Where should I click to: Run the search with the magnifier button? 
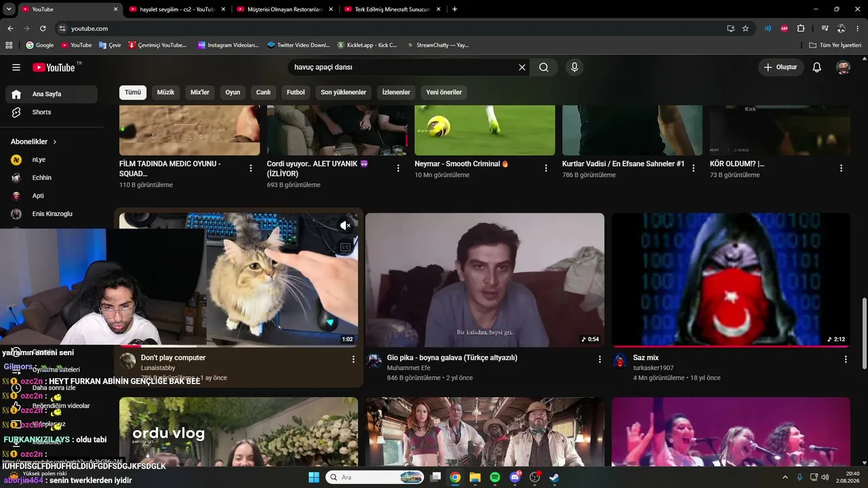click(544, 67)
